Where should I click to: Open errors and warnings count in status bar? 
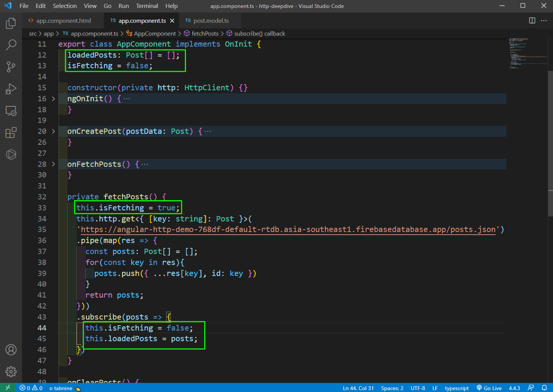tap(31, 388)
